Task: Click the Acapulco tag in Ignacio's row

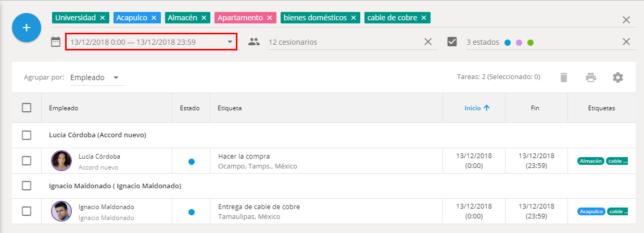Action: 591,212
